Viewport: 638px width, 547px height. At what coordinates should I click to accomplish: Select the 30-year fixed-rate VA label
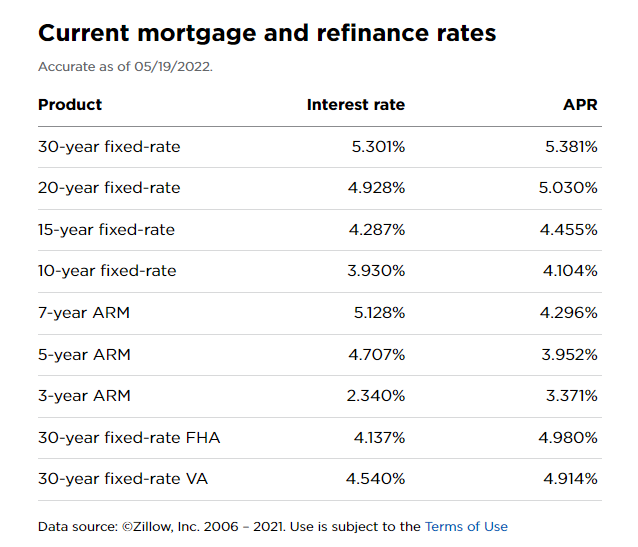pyautogui.click(x=123, y=479)
